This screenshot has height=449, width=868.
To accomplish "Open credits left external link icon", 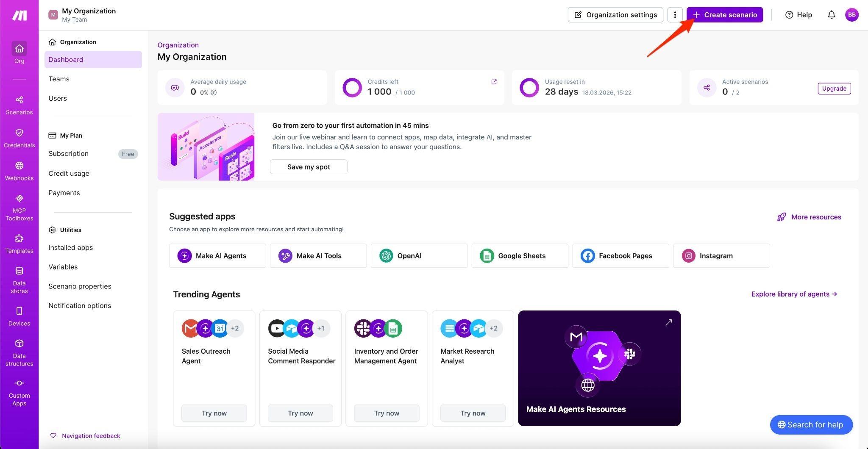I will coord(494,82).
